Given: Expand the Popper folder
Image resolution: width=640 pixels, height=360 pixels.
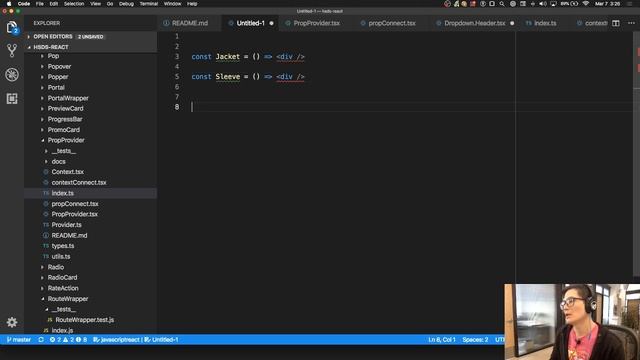Looking at the screenshot, I should tap(58, 77).
